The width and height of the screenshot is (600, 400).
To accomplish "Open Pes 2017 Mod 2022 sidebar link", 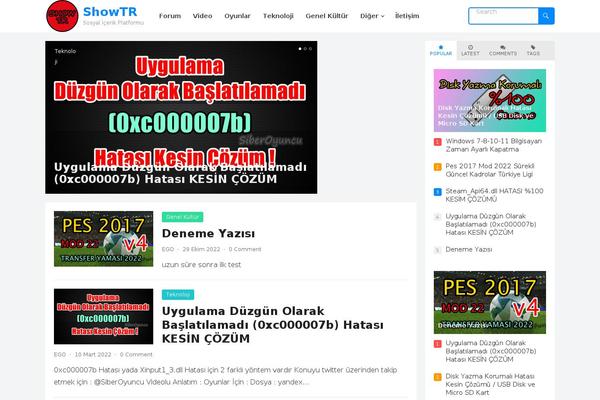I will (x=490, y=170).
